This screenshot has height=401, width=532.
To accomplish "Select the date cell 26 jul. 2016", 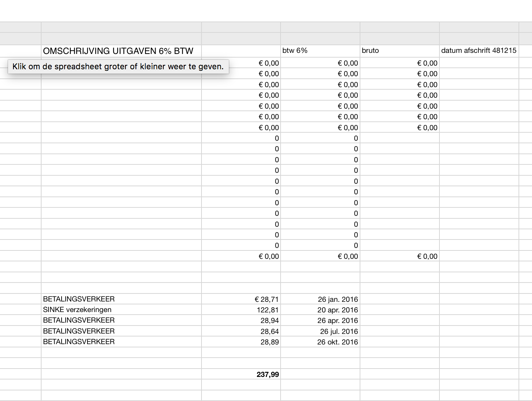I will click(320, 331).
